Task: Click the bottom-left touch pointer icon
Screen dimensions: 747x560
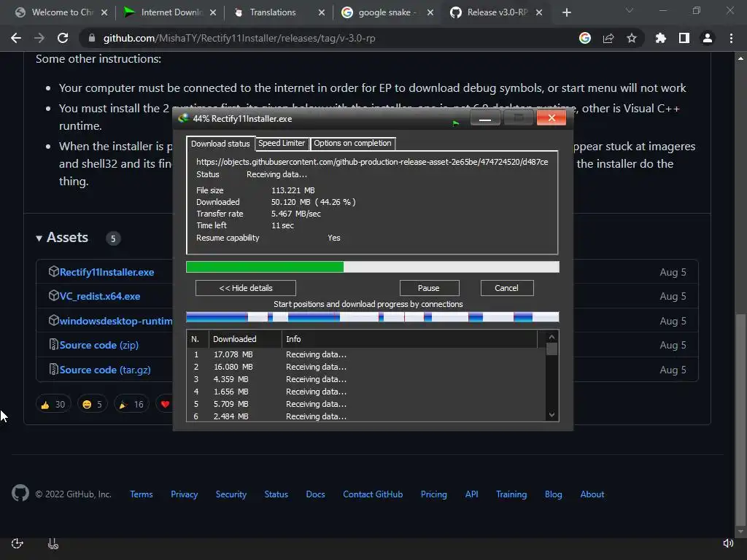Action: pos(53,543)
